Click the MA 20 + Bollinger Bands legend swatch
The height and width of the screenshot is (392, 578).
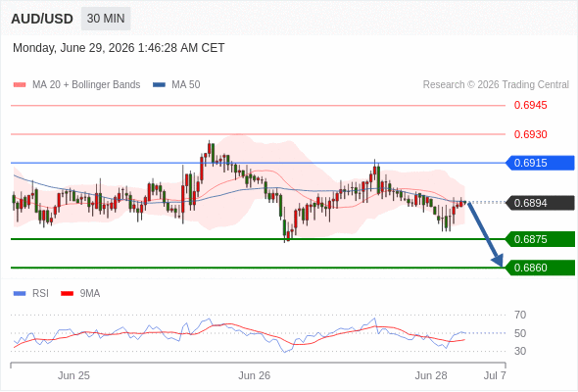tap(20, 85)
